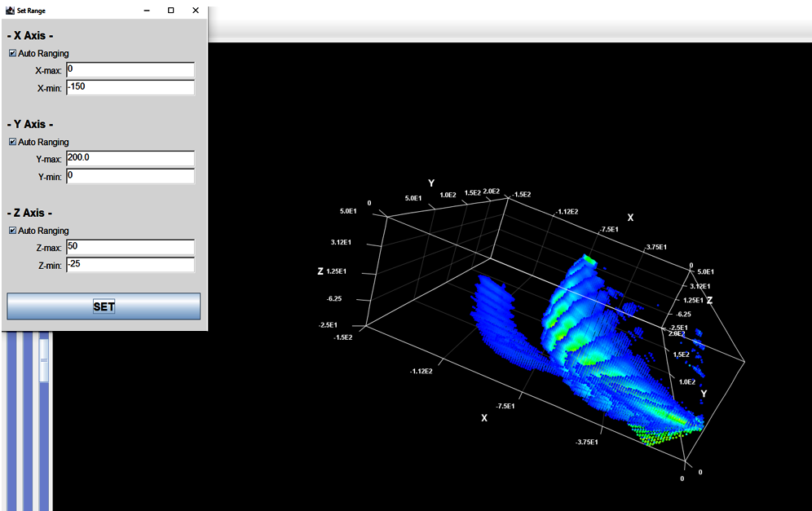Click the -1.12E2 tick label on the bottom X axis
812x511 pixels.
tap(421, 371)
